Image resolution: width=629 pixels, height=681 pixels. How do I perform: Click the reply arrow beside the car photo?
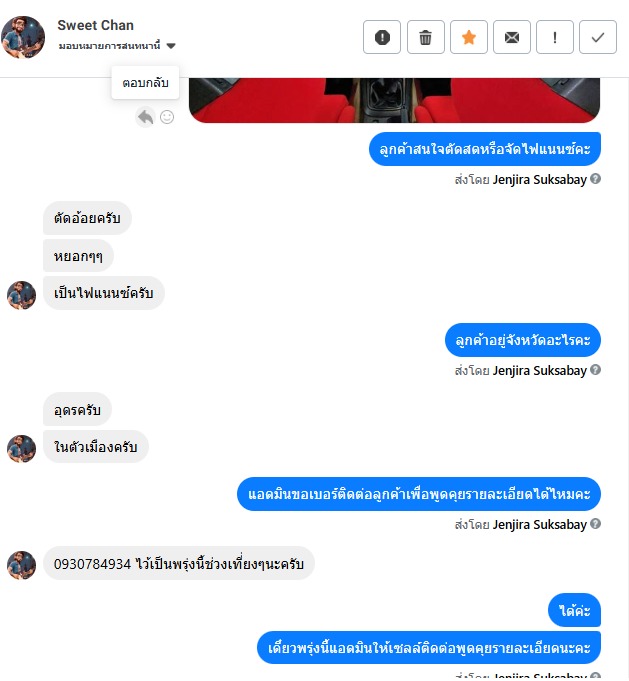coord(145,117)
